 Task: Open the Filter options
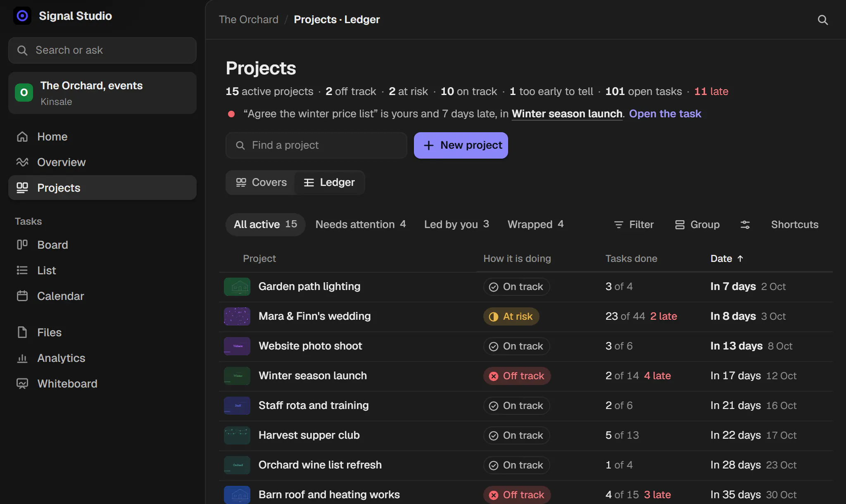[x=634, y=225]
